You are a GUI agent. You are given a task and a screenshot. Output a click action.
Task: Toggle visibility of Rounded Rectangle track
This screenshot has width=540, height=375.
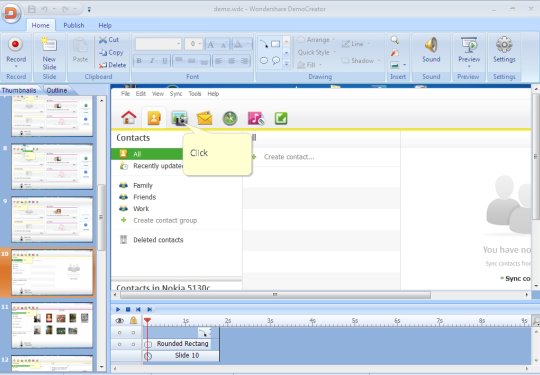point(120,344)
